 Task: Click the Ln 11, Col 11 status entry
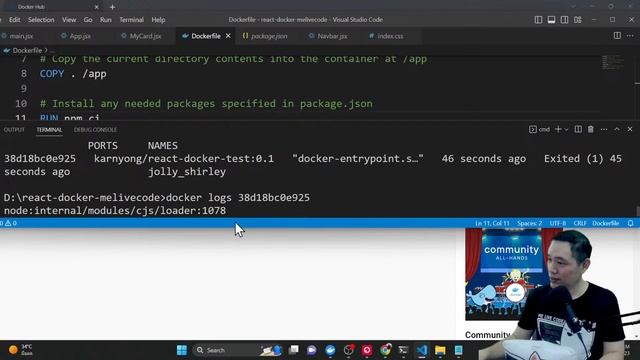pos(492,223)
